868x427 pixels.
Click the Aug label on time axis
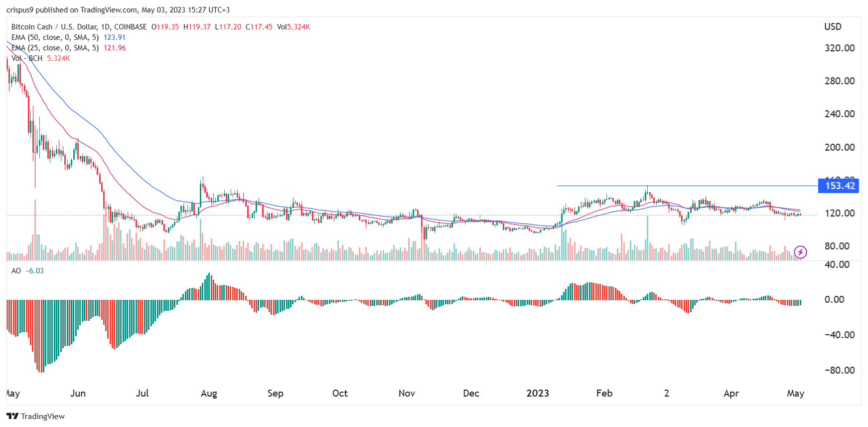[x=209, y=393]
